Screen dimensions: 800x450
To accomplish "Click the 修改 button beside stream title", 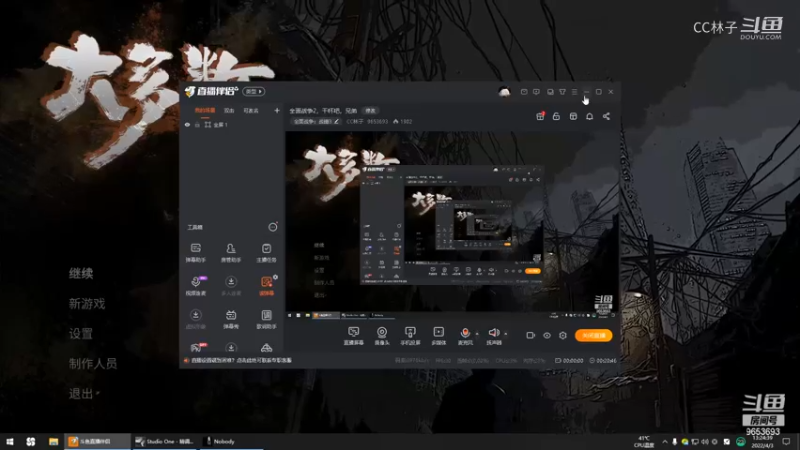I will [370, 110].
